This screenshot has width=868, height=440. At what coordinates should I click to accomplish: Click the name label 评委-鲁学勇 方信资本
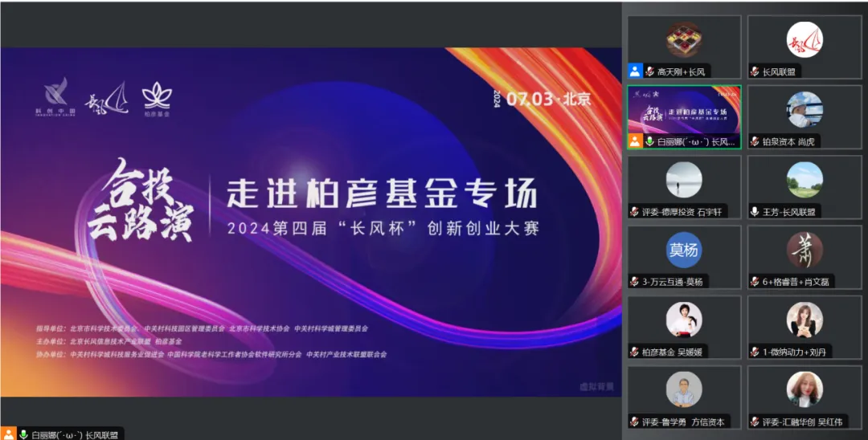coord(683,422)
